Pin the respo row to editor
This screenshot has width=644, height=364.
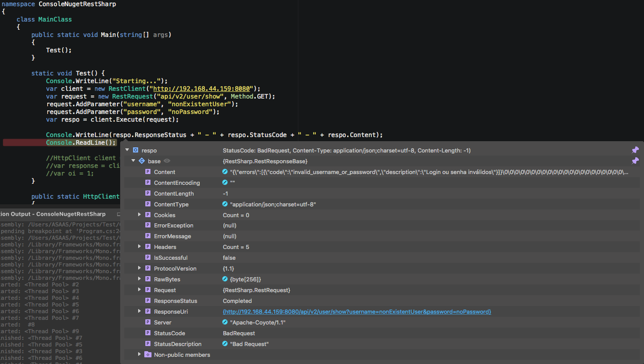point(635,150)
